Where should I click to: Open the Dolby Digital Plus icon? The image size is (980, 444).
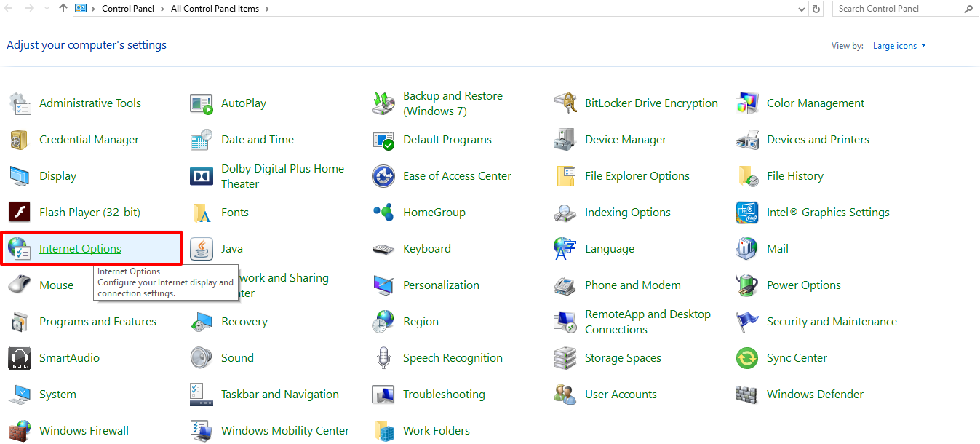click(202, 176)
